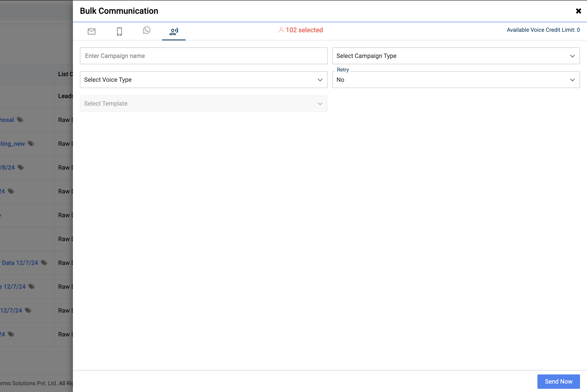
Task: Open the e 12/7/24 list link
Action: click(x=13, y=286)
